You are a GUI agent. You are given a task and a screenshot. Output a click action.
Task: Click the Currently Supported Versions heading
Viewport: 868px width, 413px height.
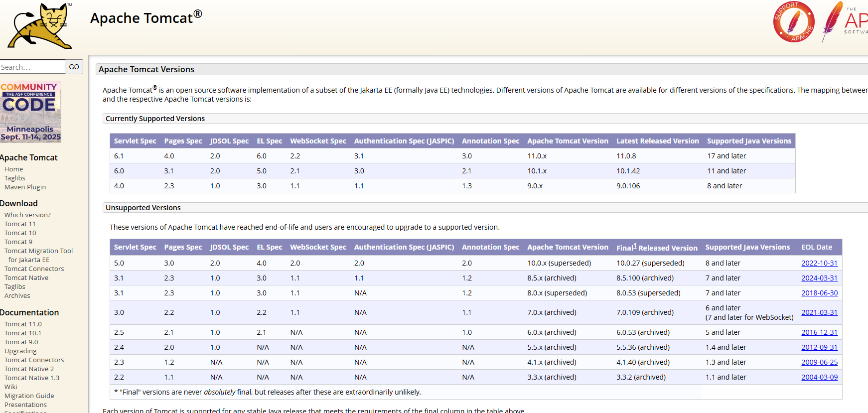155,119
